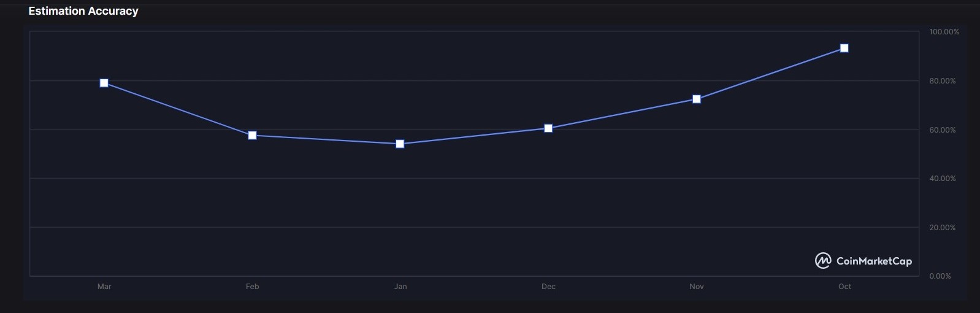This screenshot has height=313, width=980.
Task: Click the Jan x-axis label
Action: 400,287
